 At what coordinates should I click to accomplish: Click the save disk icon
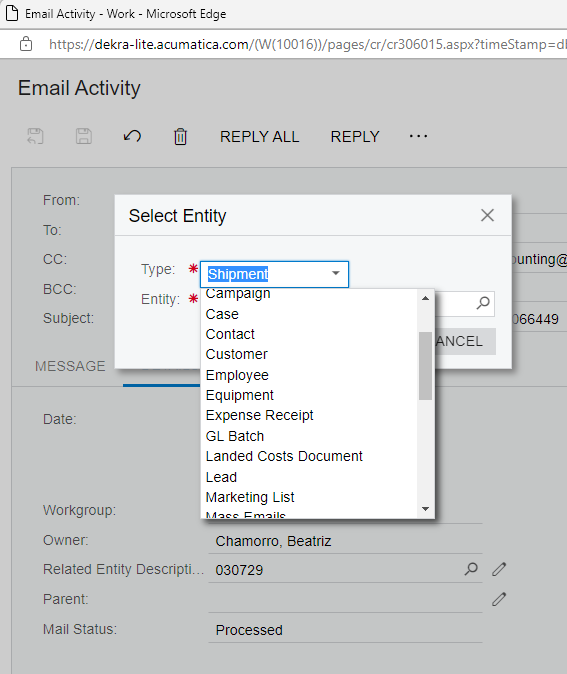83,136
